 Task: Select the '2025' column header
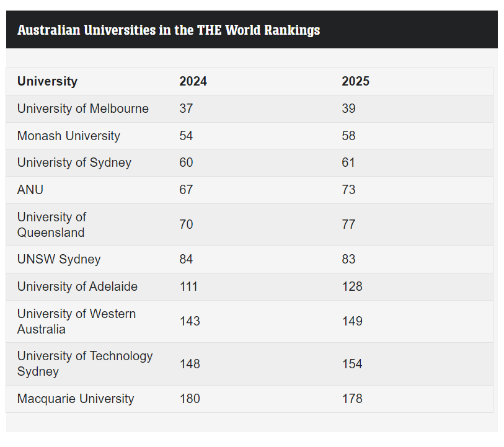355,81
